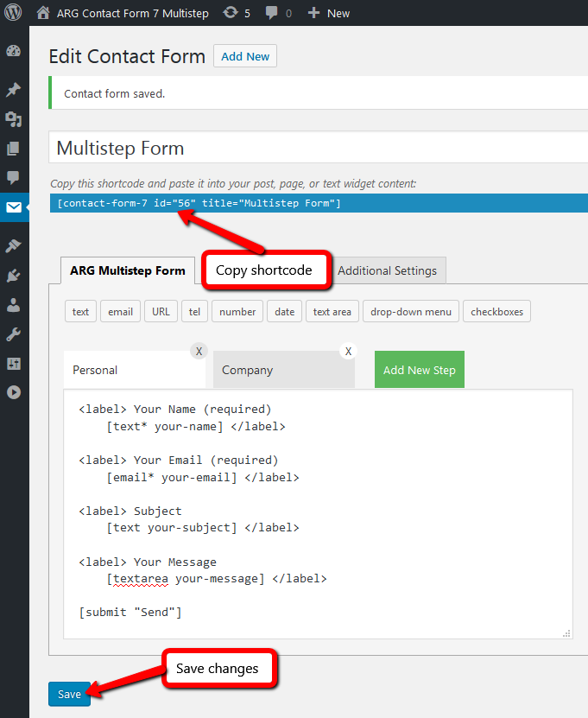Click the Multistep Form title field
Image resolution: width=588 pixels, height=718 pixels.
319,148
